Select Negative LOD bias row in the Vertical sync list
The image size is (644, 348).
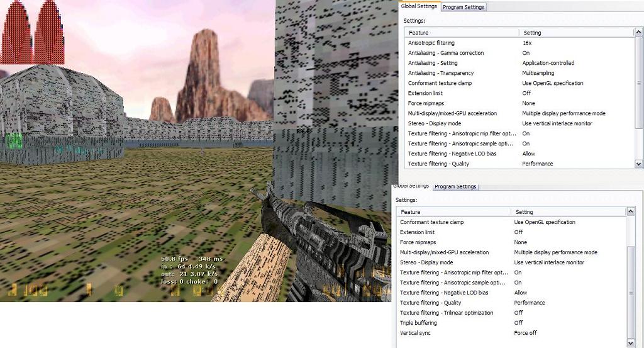pyautogui.click(x=512, y=293)
